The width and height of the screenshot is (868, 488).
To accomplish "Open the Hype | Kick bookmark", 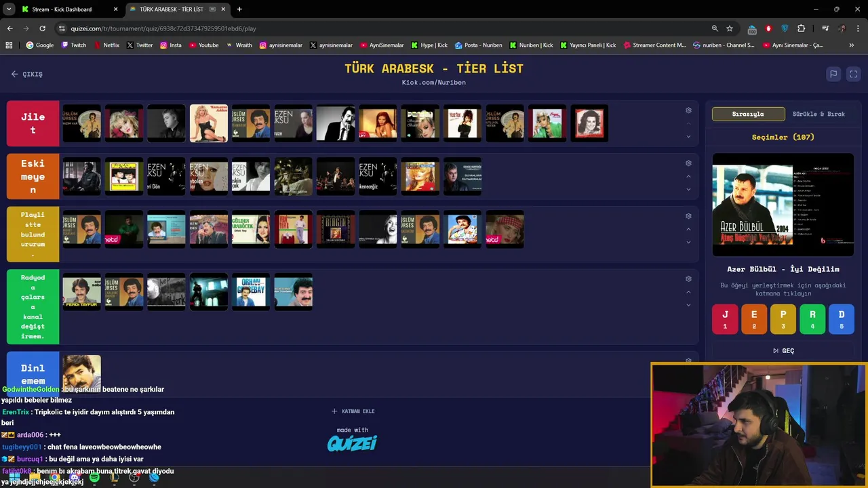I will click(429, 45).
